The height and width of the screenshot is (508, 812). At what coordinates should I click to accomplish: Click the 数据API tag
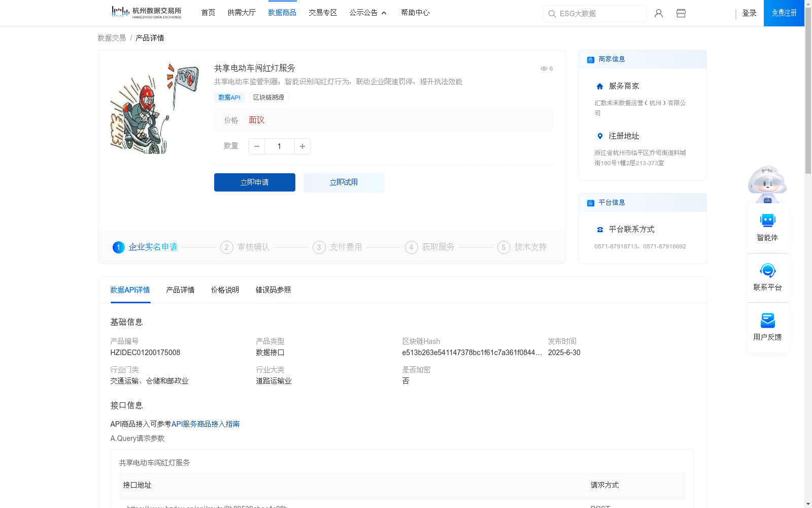[229, 98]
